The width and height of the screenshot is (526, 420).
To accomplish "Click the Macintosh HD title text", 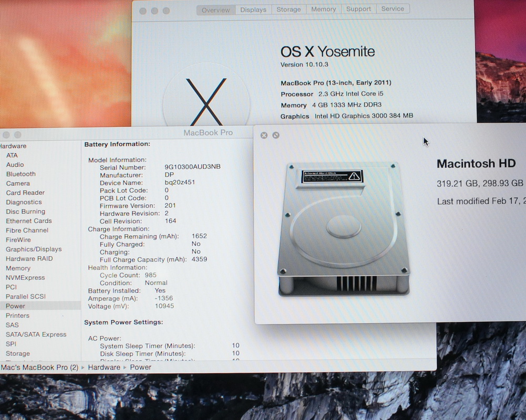I will tap(476, 163).
